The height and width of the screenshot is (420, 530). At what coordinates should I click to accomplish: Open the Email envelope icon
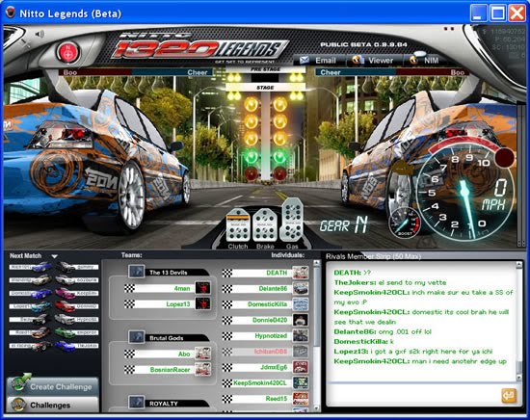(305, 60)
